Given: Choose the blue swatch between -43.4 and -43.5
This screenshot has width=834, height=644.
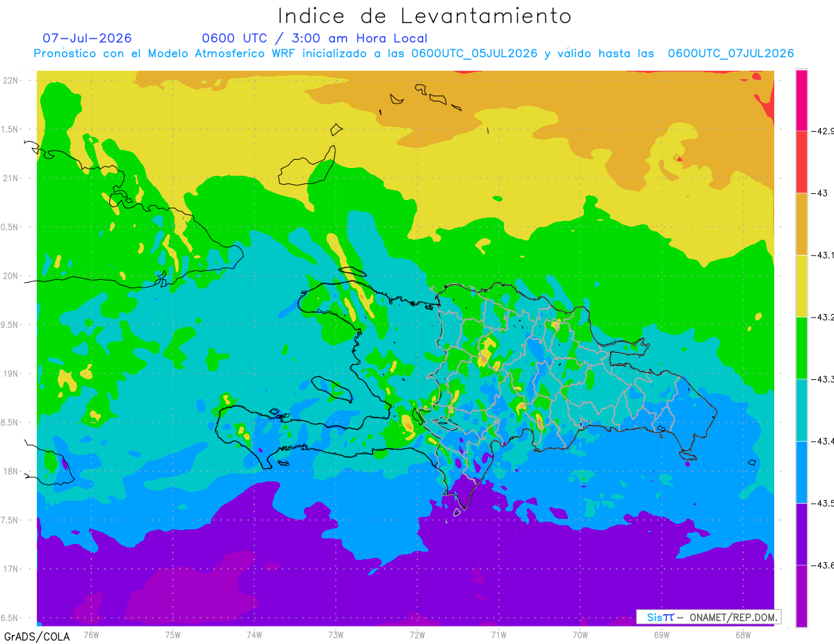Looking at the screenshot, I should click(801, 472).
